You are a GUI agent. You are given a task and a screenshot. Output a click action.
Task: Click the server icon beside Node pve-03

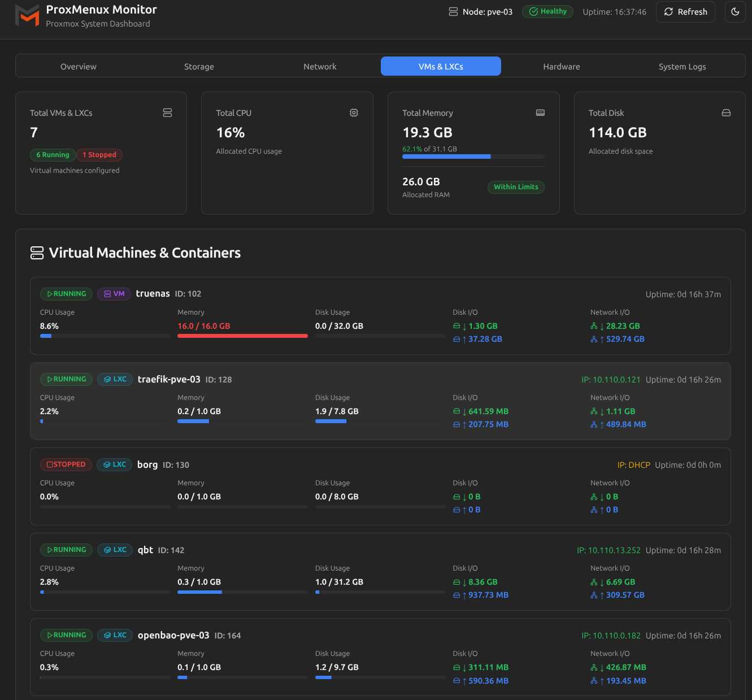point(453,12)
